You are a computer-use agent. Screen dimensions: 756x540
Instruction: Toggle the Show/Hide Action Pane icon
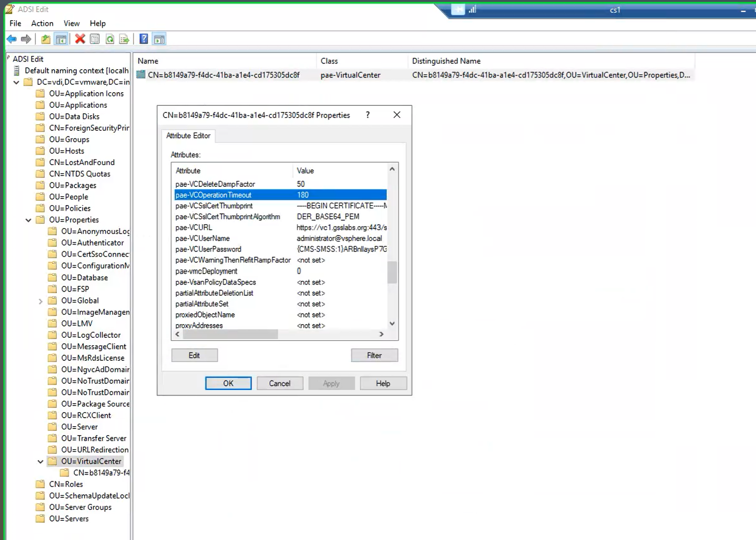pos(159,40)
